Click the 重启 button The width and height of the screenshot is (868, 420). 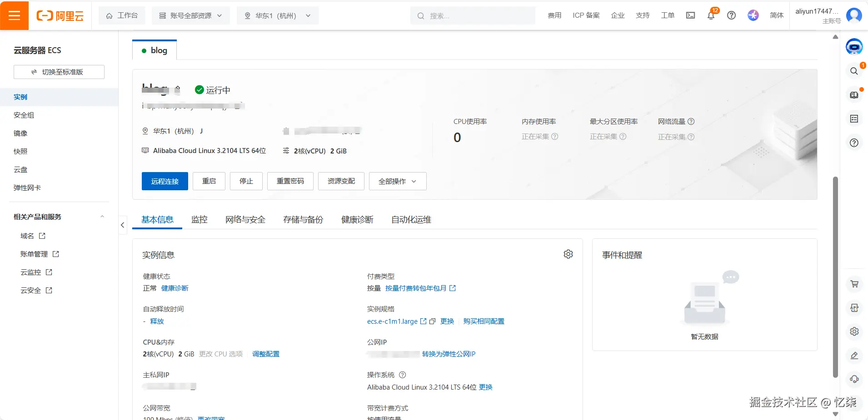[209, 181]
